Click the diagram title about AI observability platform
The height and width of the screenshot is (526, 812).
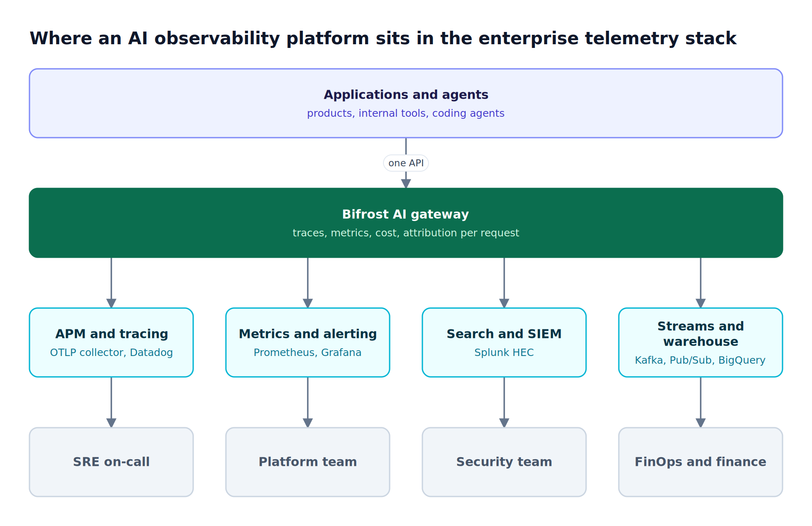click(383, 39)
